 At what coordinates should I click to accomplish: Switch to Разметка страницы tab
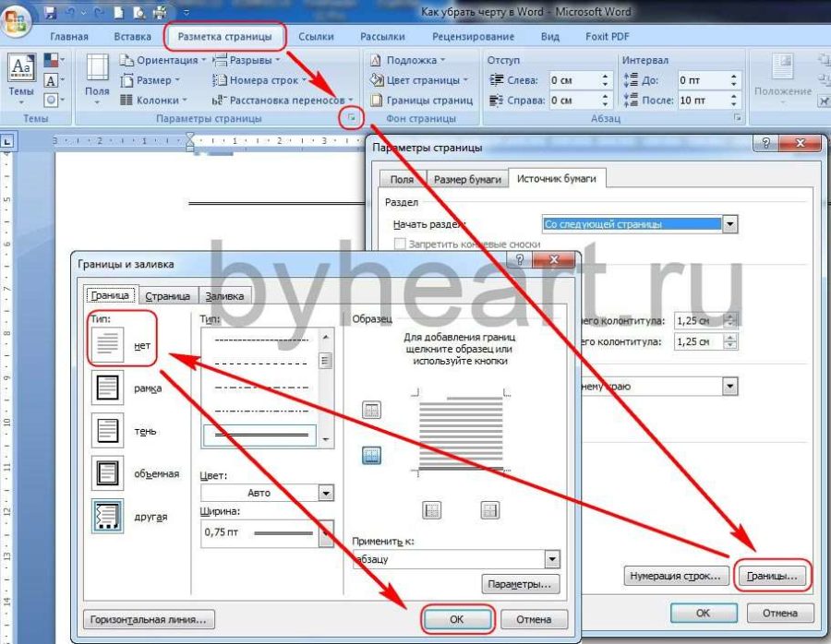224,37
